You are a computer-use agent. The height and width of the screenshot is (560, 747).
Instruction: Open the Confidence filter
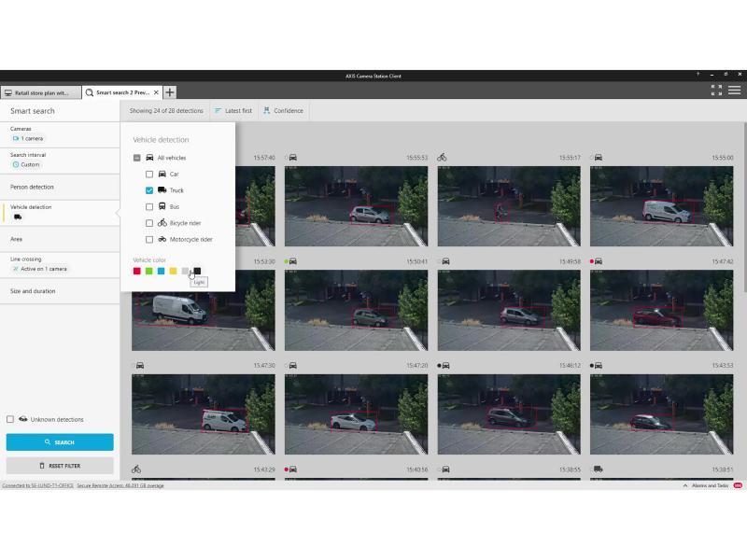[283, 111]
